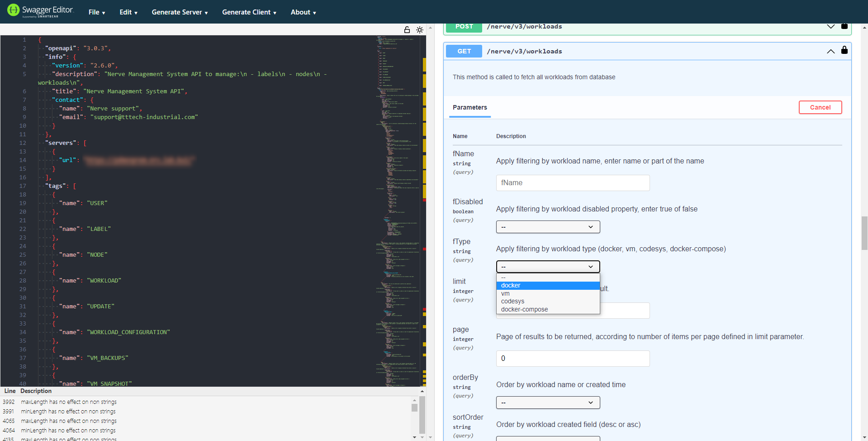Expand the POST /nerve/v3/workloads section
This screenshot has height=441, width=868.
click(830, 26)
